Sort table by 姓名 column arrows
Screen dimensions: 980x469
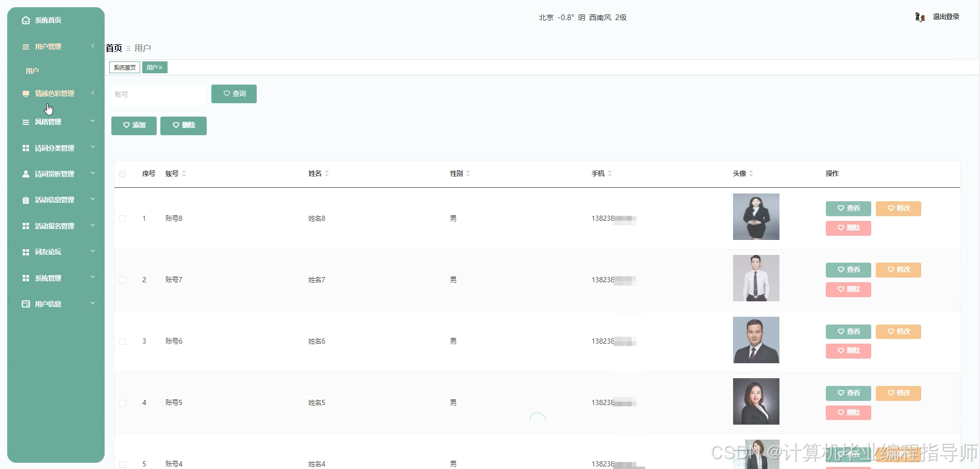point(327,173)
